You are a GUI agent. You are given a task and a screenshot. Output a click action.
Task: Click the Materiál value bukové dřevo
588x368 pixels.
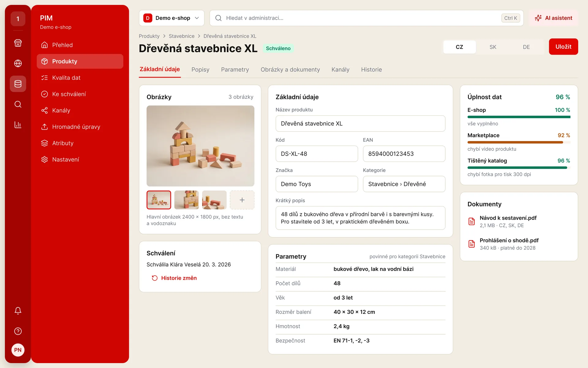pyautogui.click(x=373, y=269)
